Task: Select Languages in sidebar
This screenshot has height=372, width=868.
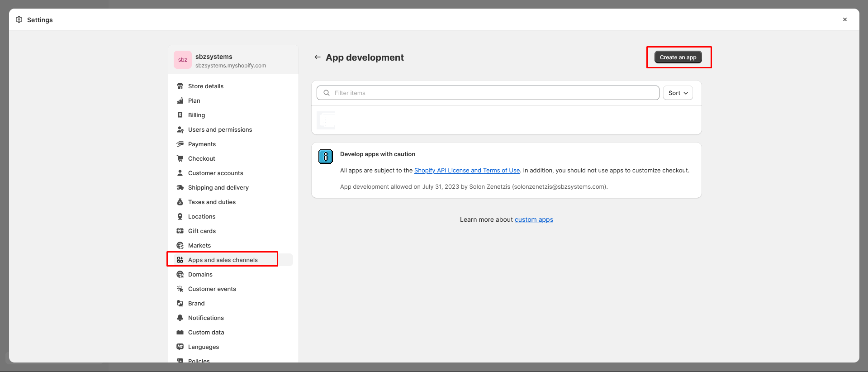Action: (x=233, y=347)
